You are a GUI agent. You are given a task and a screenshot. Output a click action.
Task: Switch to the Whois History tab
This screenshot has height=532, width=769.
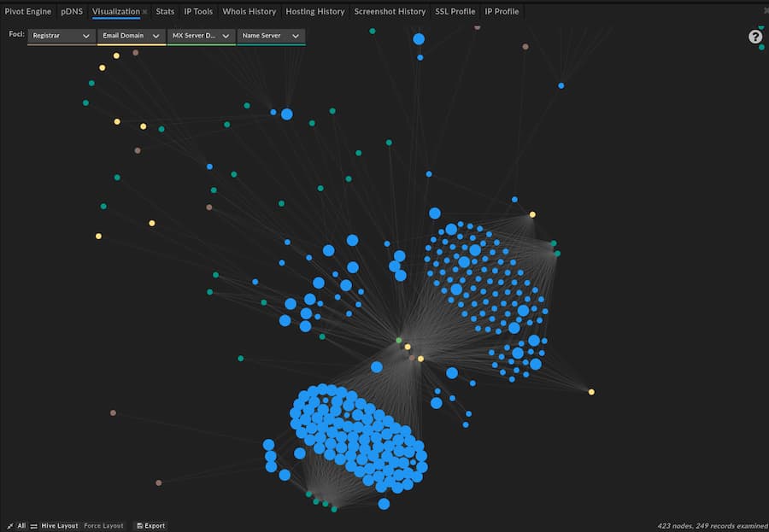(249, 11)
